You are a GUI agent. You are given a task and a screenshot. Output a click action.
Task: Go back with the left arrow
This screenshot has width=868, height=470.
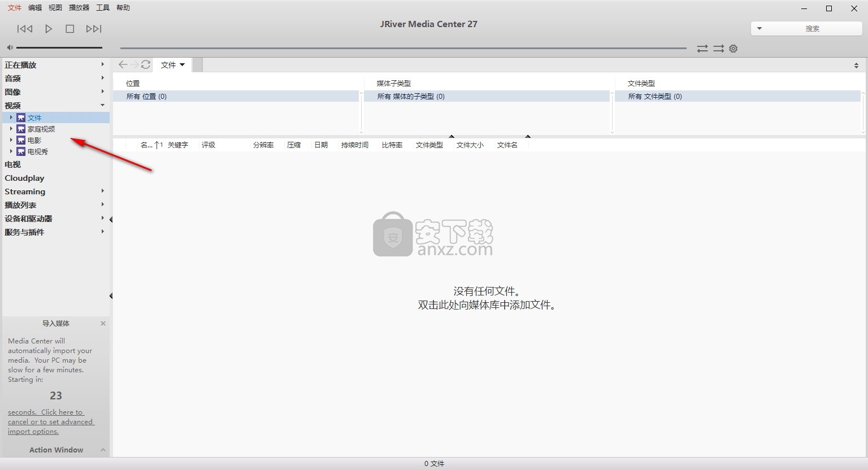(123, 64)
